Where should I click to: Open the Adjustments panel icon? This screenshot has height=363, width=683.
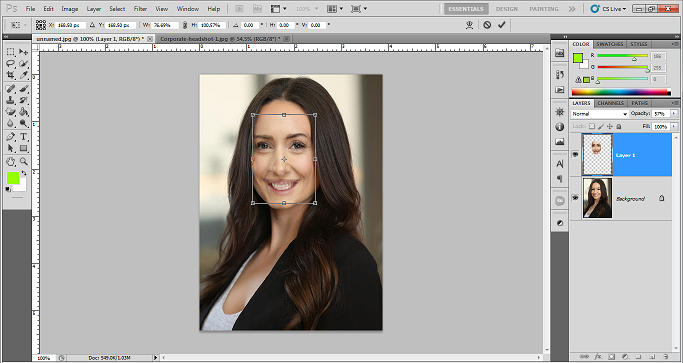click(560, 223)
